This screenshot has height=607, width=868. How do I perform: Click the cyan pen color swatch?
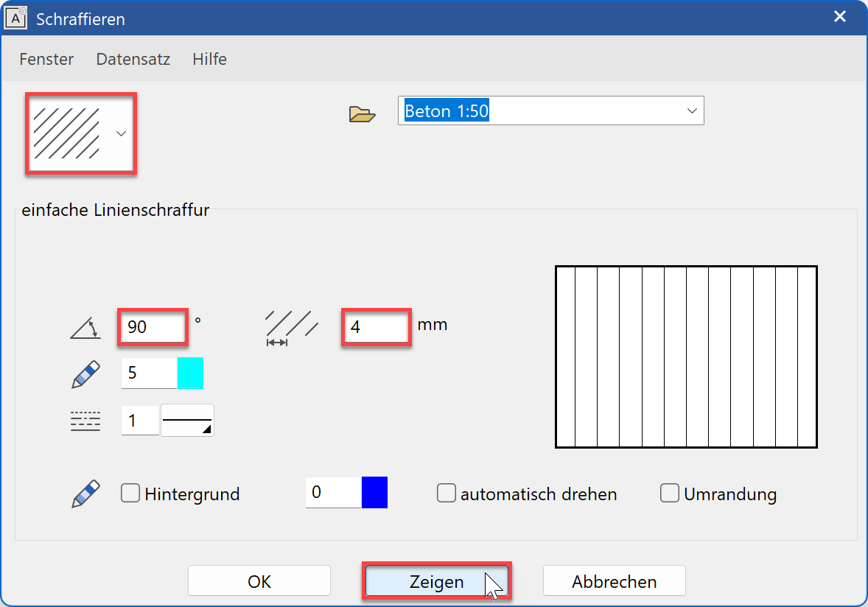pyautogui.click(x=190, y=373)
